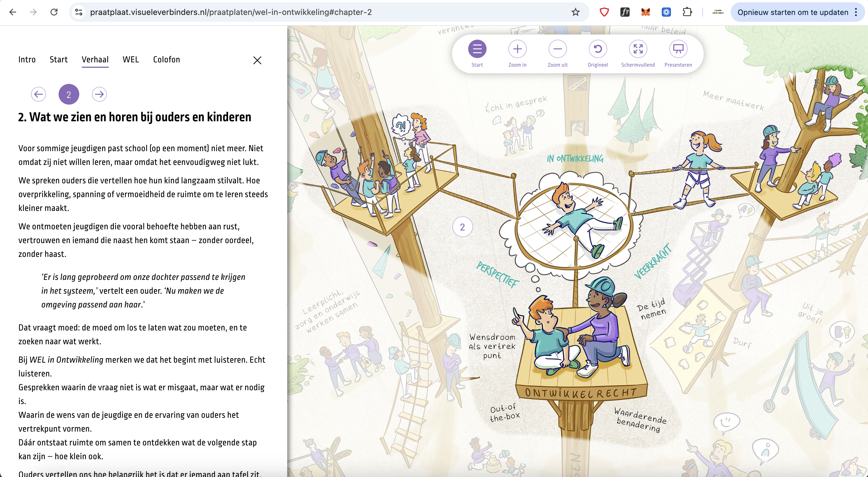Close the Verhaal text panel
The height and width of the screenshot is (477, 868).
tap(257, 60)
